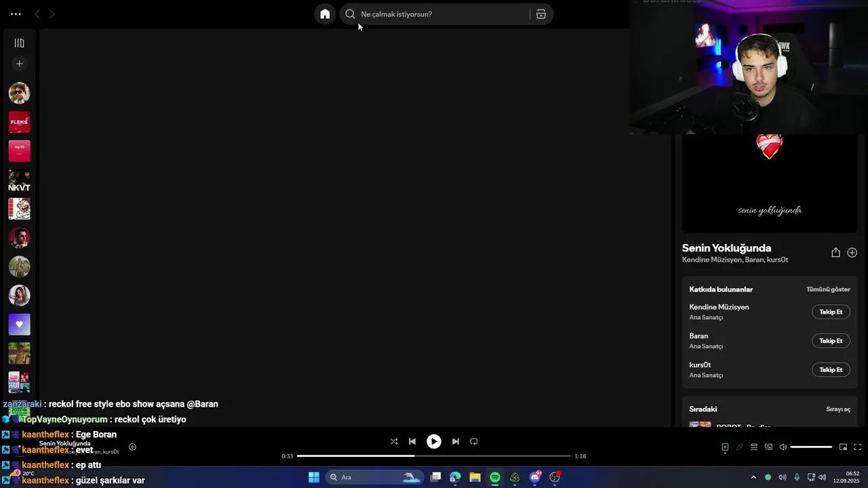Open Connect to a device
Image resolution: width=868 pixels, height=488 pixels.
768,447
